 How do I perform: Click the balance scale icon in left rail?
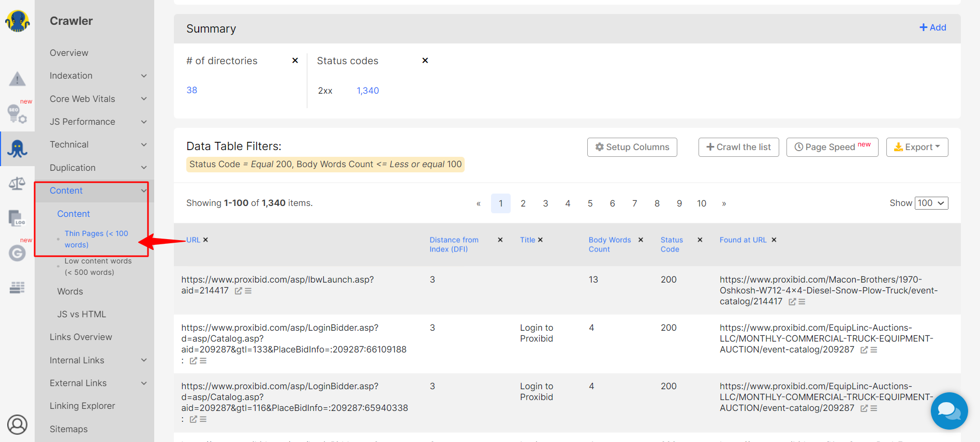coord(17,184)
